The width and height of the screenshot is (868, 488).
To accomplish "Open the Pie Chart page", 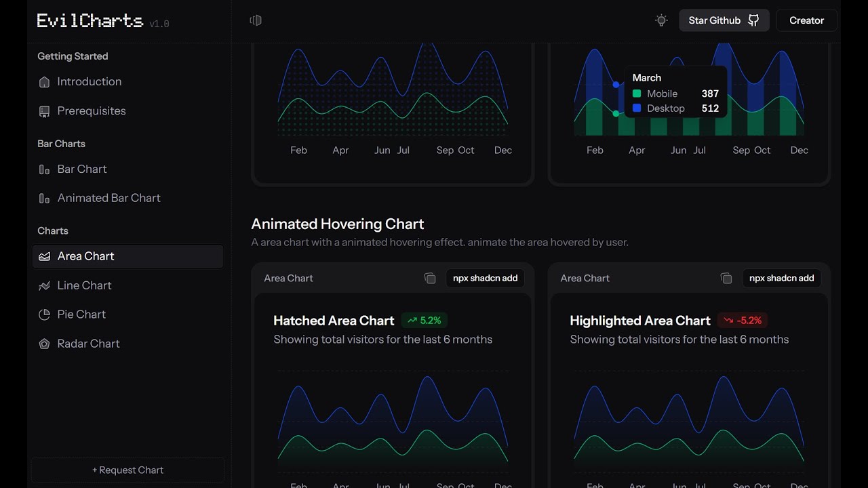I will pyautogui.click(x=127, y=314).
